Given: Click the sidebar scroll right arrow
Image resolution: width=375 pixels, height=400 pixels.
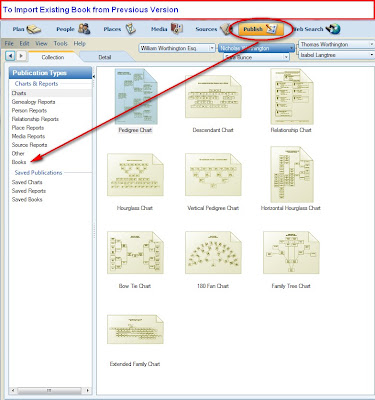Looking at the screenshot, I should pos(87,390).
